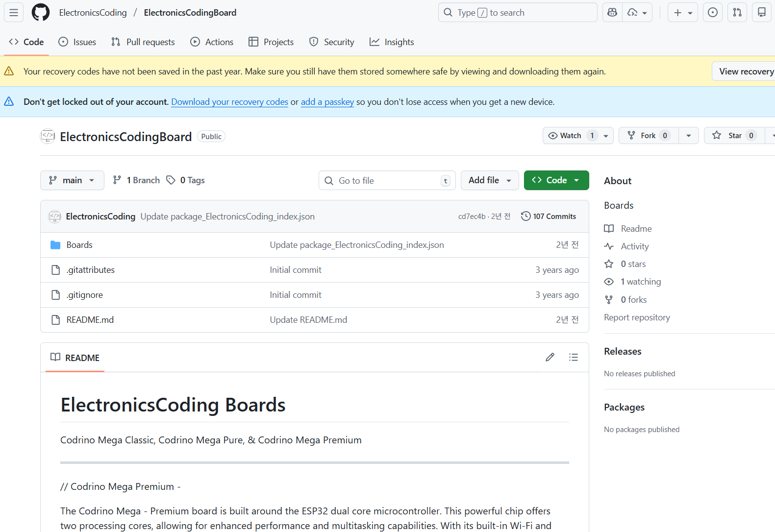
Task: Click the tag icon next to 0 Tags
Action: point(171,180)
